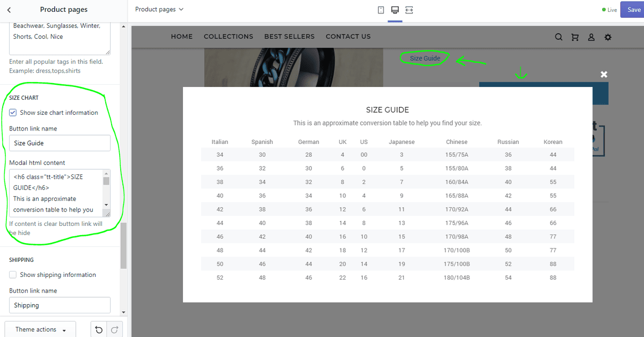This screenshot has width=644, height=337.
Task: Expand the Theme actions menu
Action: (40, 329)
